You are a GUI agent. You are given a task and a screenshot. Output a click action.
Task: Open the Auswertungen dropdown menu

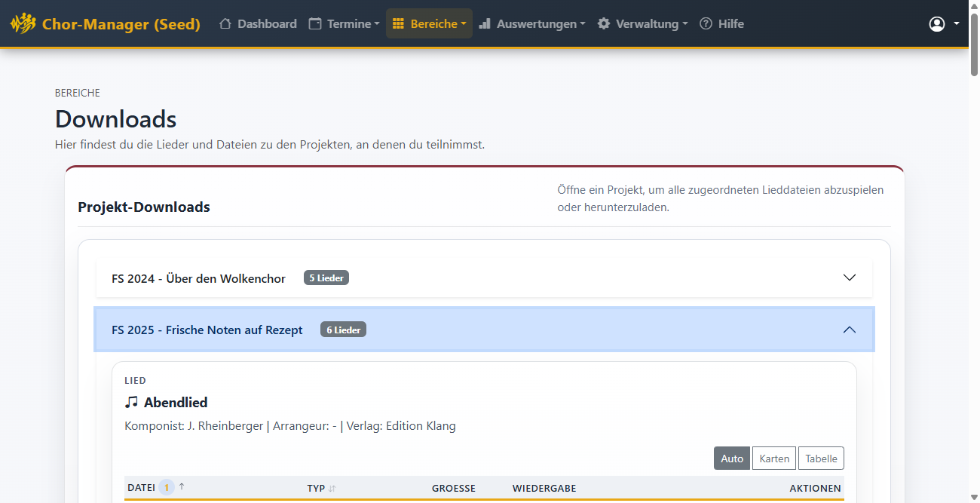tap(532, 23)
